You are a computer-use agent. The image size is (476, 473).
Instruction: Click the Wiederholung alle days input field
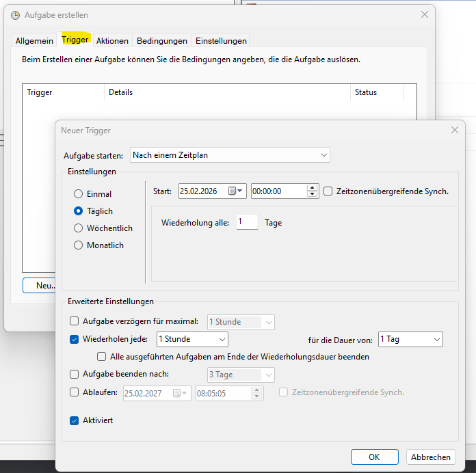click(x=246, y=222)
